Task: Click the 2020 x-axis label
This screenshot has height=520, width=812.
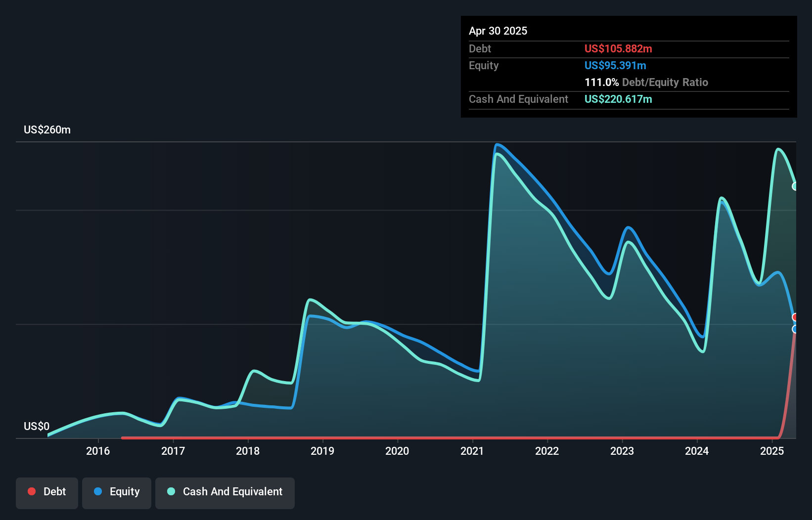Action: [397, 451]
